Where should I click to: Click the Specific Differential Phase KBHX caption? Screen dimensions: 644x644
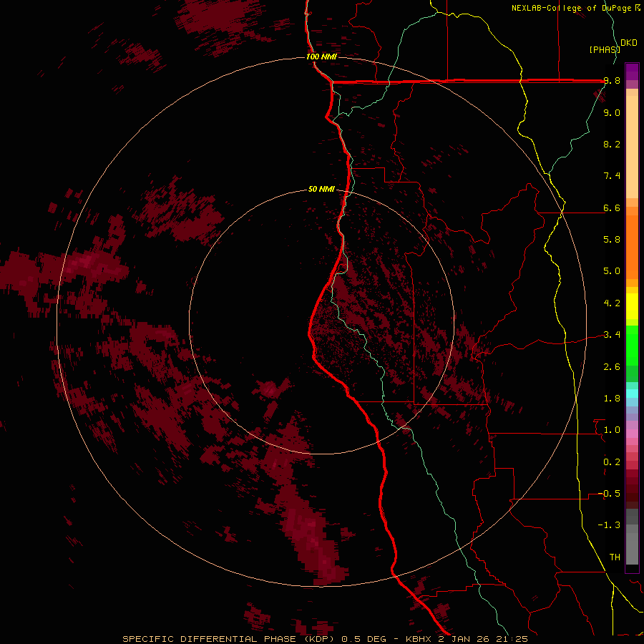point(326,639)
